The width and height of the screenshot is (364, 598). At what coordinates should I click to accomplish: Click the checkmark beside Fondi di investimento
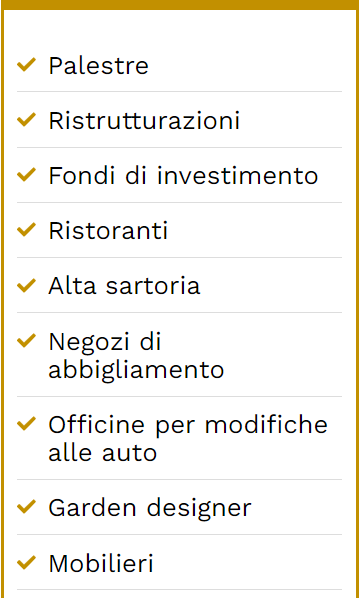(x=26, y=175)
